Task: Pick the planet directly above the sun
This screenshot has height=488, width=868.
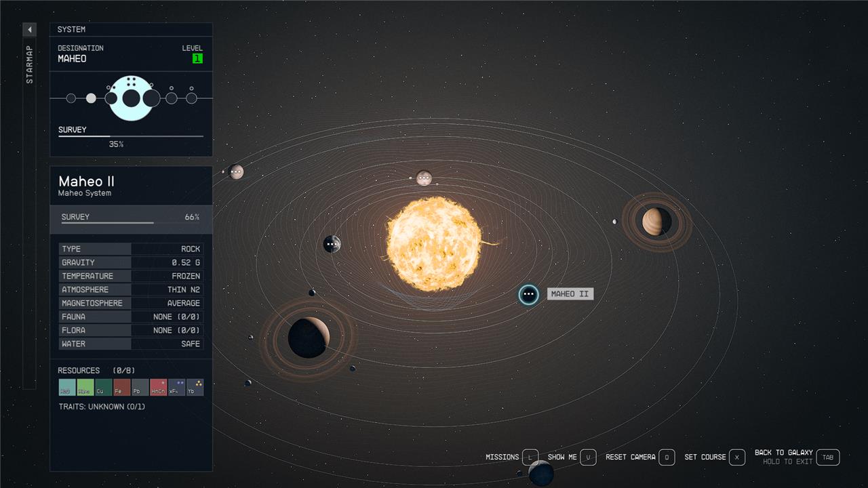Action: coord(424,178)
